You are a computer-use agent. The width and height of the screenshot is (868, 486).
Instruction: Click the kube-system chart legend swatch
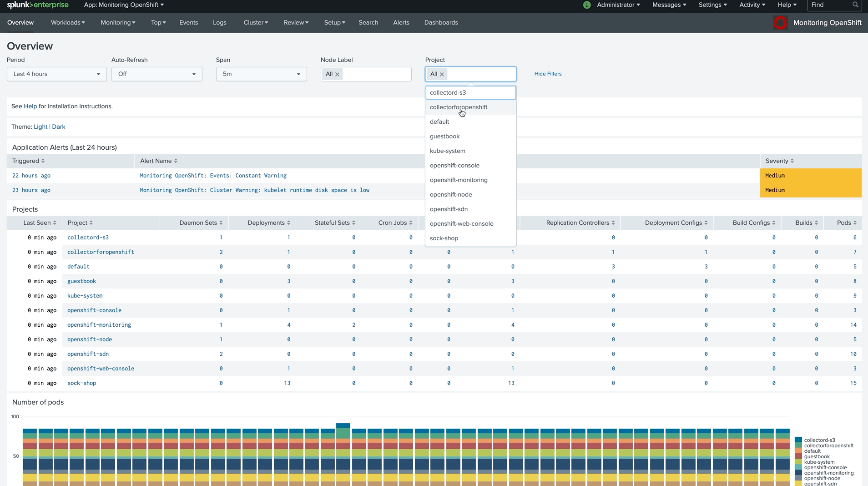pos(798,462)
